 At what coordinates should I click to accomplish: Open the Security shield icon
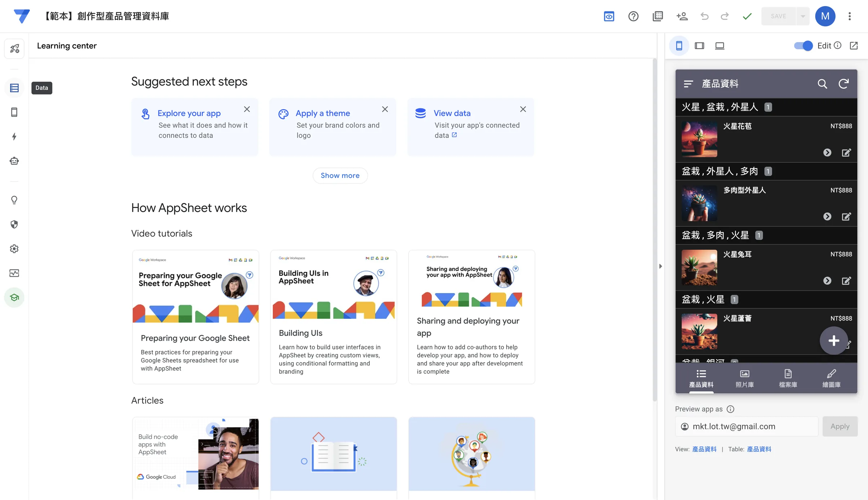click(x=14, y=224)
